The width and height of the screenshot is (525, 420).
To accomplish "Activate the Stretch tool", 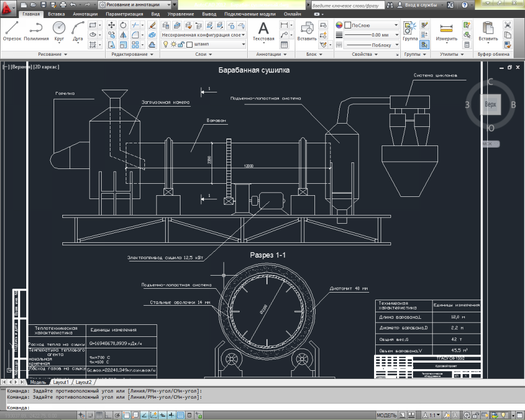I will coord(112,44).
